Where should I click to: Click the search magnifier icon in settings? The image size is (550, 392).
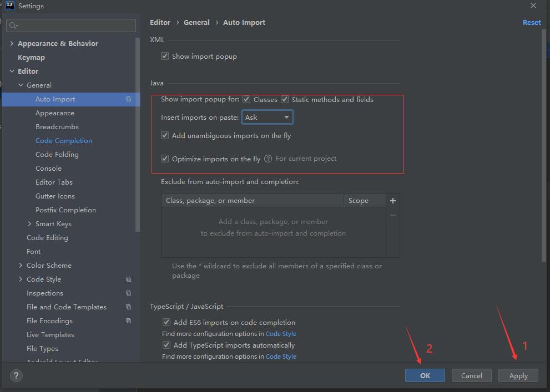[x=13, y=26]
